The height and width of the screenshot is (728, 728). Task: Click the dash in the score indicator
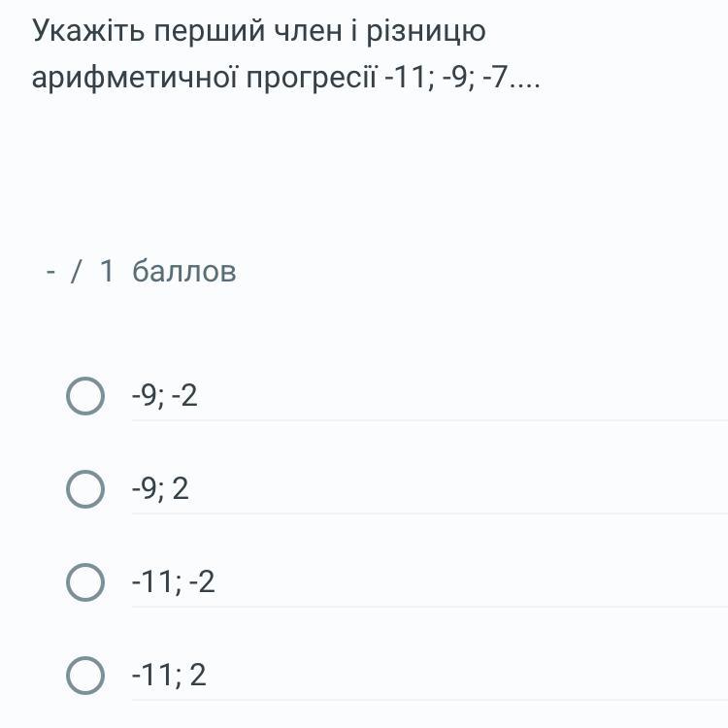coord(50,272)
